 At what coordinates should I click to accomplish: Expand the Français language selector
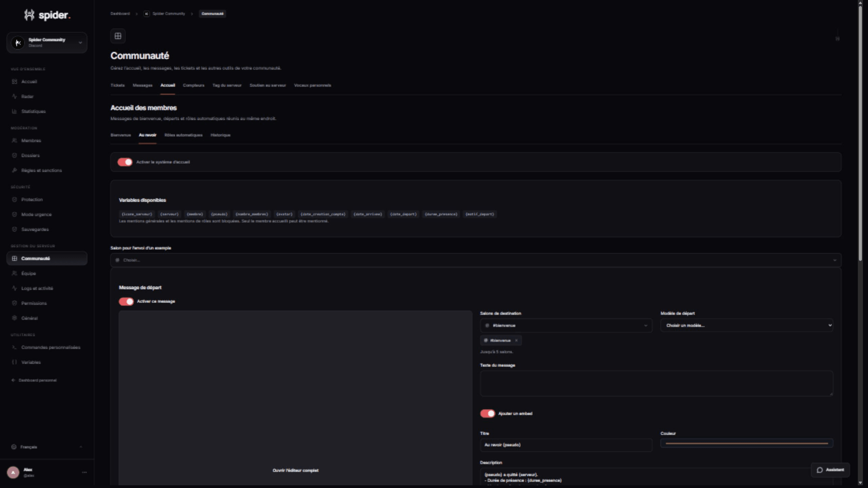[x=47, y=447]
